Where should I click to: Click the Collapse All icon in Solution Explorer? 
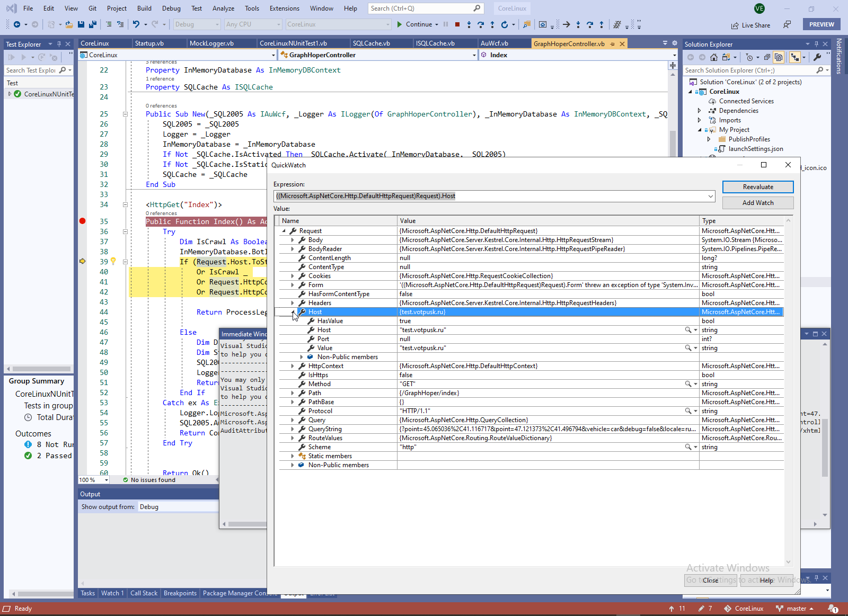click(767, 57)
